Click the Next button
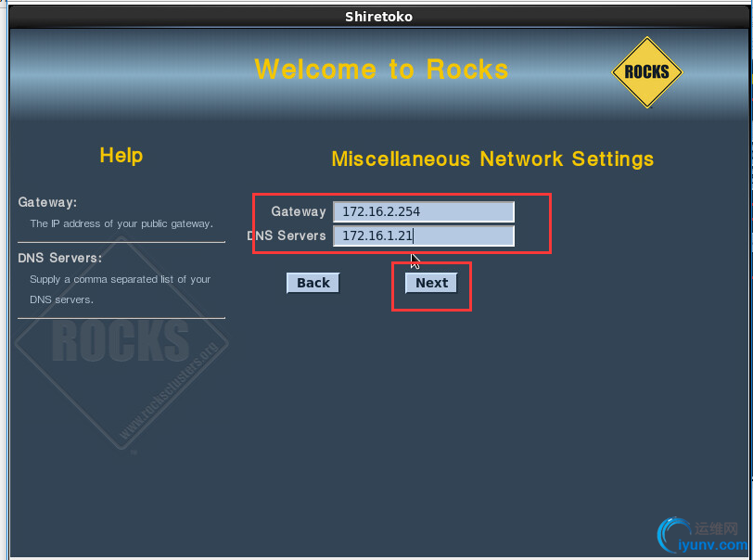Viewport: 753px width, 560px height. click(431, 283)
